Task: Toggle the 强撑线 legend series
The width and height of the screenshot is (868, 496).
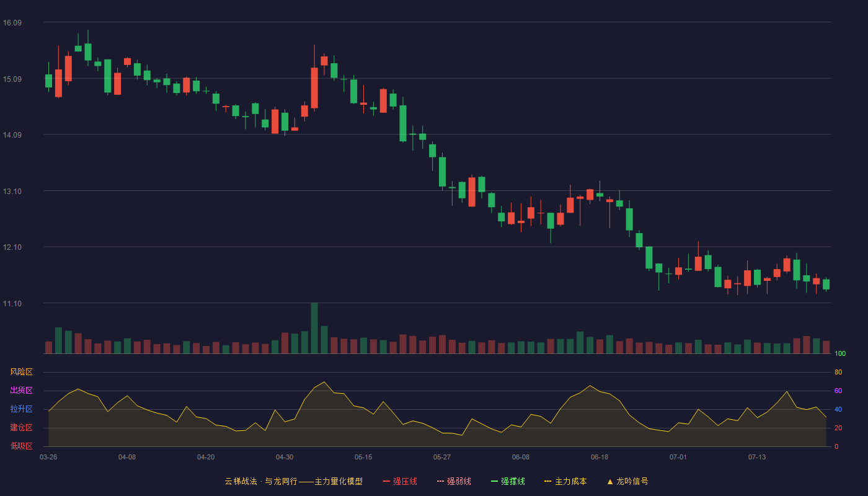Action: 508,481
